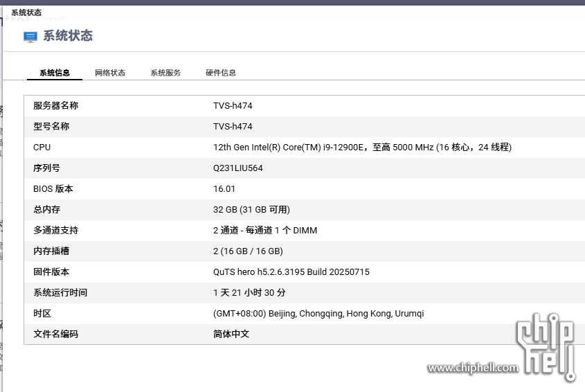Viewport: 585px width, 392px height.
Task: Click the i9-12900E CPU description
Action: (362, 148)
